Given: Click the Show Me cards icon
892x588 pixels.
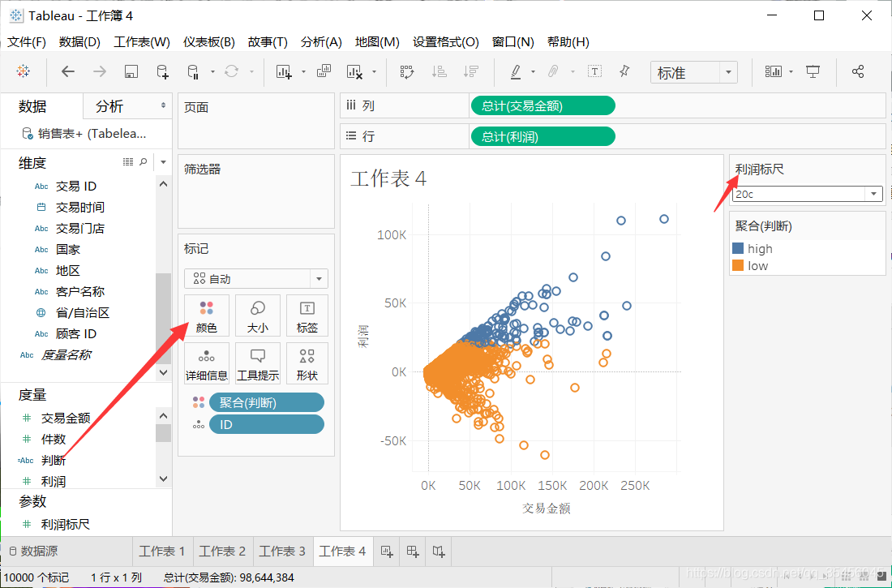Looking at the screenshot, I should click(x=774, y=71).
